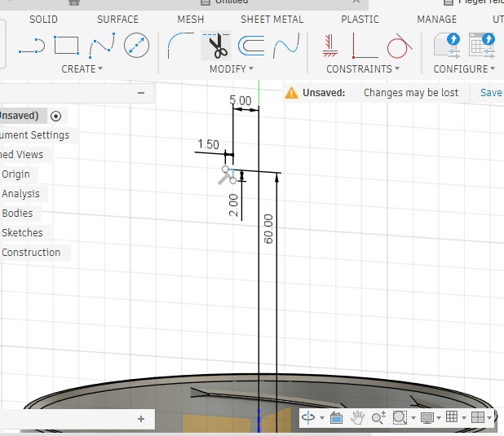Screen dimensions: 504x436
Task: Expand the MODIFY dropdown menu
Action: [x=232, y=69]
